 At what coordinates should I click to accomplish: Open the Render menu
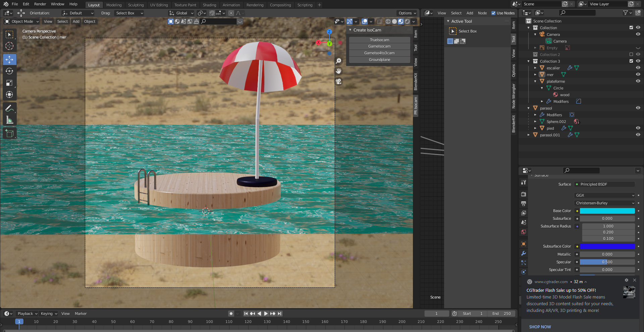(x=40, y=4)
